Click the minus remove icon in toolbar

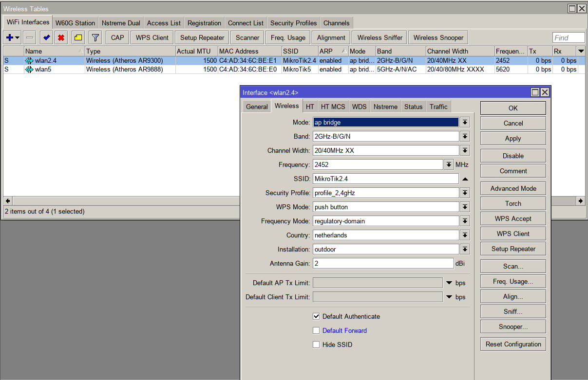[30, 37]
